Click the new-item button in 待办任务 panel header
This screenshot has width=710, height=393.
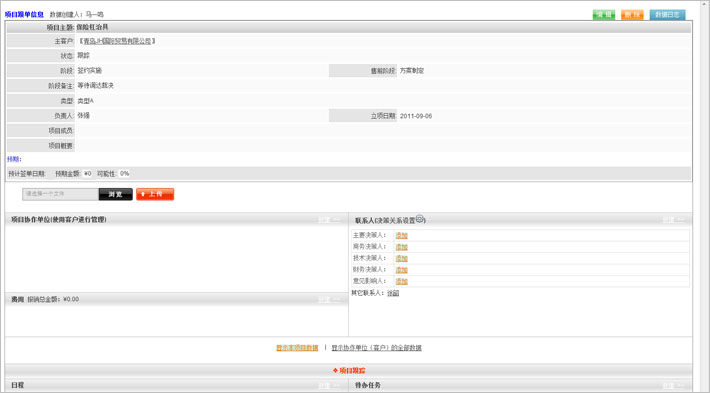[x=674, y=386]
